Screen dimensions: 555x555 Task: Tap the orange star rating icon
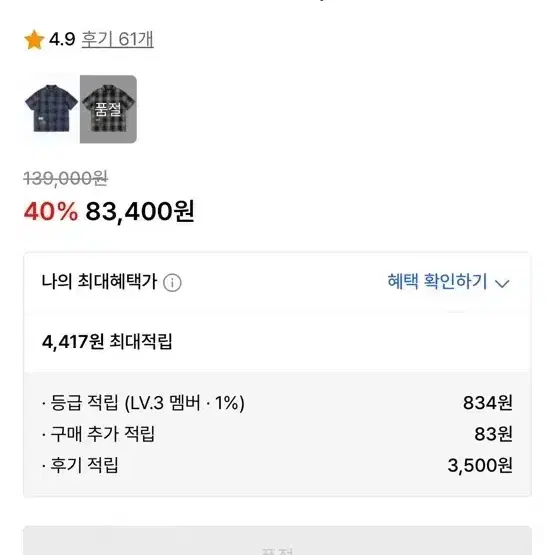[34, 39]
